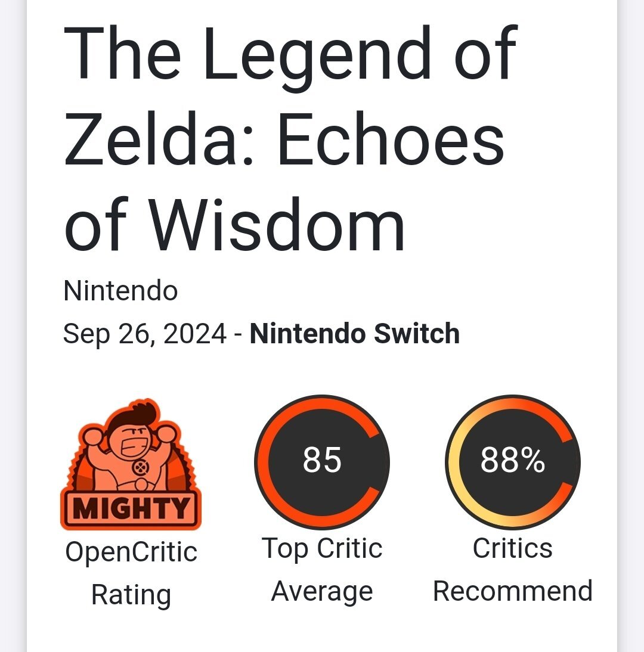Click the title line "The Legend of"
Image resolution: width=644 pixels, height=652 pixels.
290,54
